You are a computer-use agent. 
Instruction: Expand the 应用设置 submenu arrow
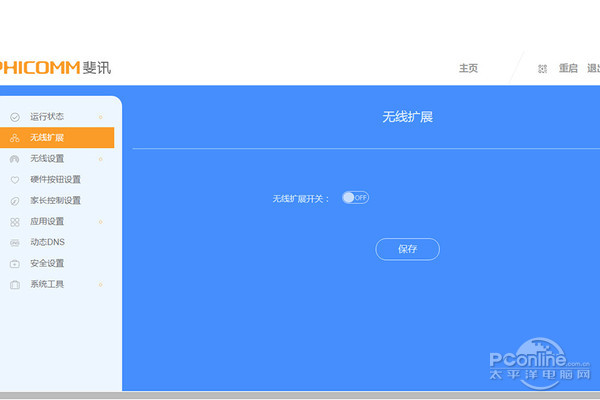click(x=101, y=222)
